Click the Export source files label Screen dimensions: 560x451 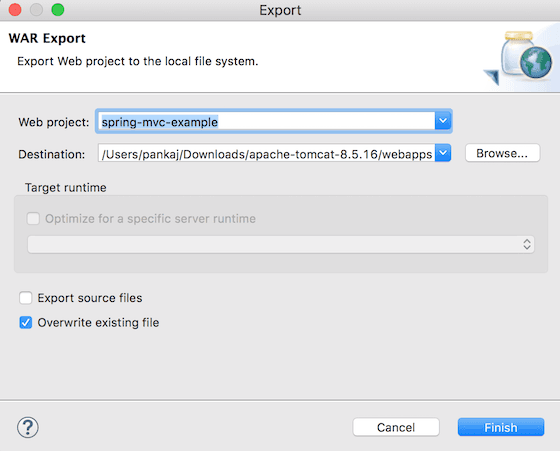90,298
